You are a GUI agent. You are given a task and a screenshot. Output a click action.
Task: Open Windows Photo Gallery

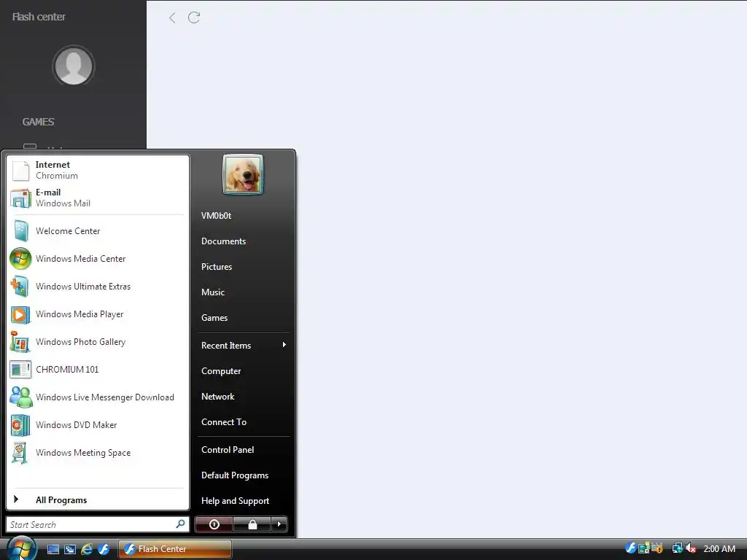coord(98,342)
